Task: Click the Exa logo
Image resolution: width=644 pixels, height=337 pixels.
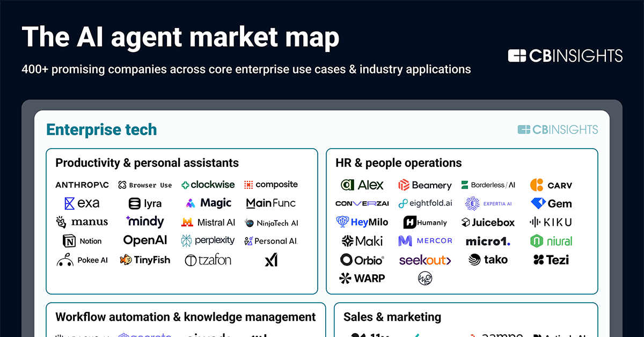Action: pos(82,203)
